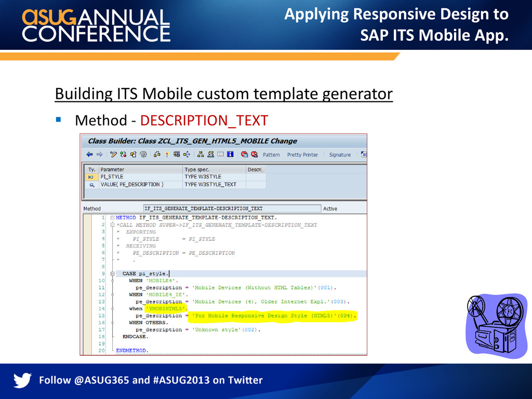Set an external breakpoint icon
The height and width of the screenshot is (399, 532).
pos(255,154)
